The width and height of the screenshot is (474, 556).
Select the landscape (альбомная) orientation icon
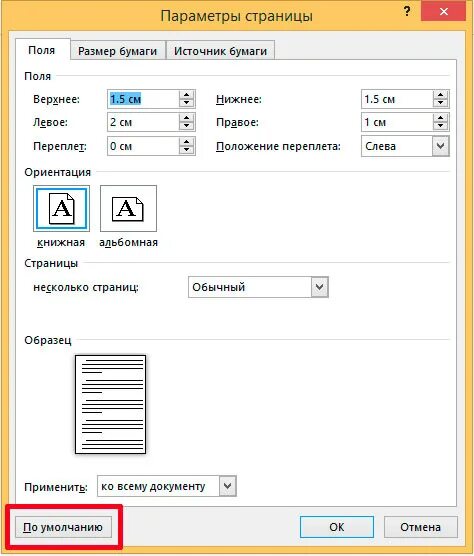point(128,208)
